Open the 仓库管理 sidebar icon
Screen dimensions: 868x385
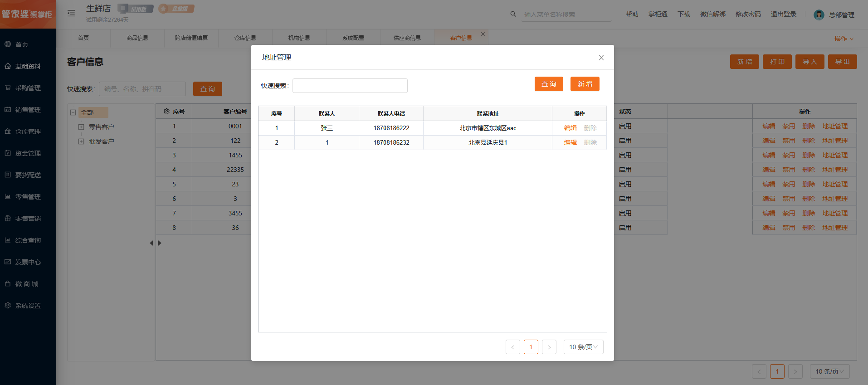click(x=8, y=132)
